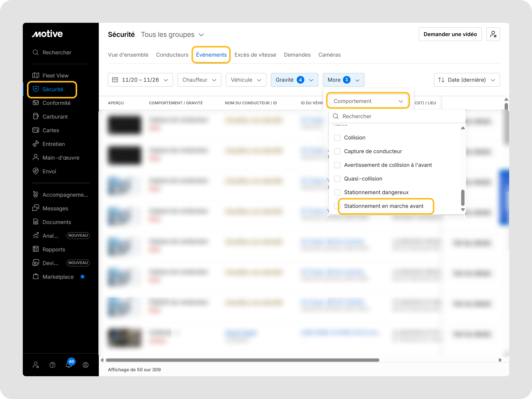
Task: Click the user settings icon top right
Action: coord(493,34)
